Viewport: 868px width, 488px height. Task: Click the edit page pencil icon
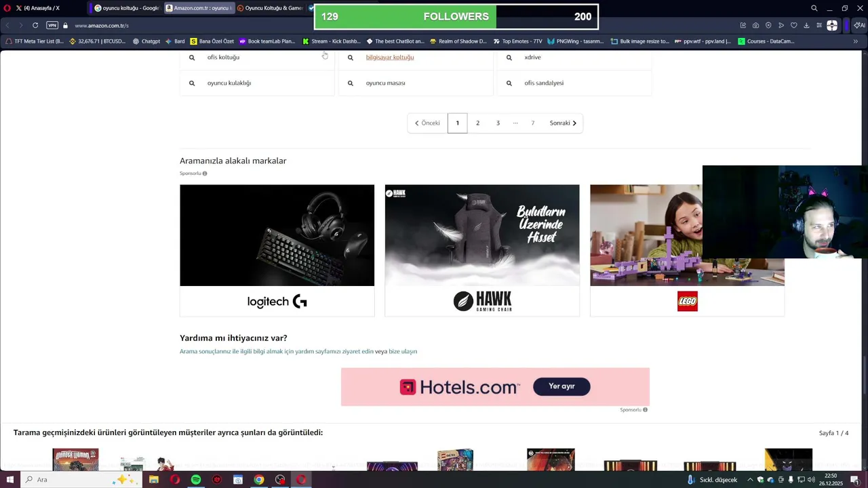pyautogui.click(x=743, y=26)
